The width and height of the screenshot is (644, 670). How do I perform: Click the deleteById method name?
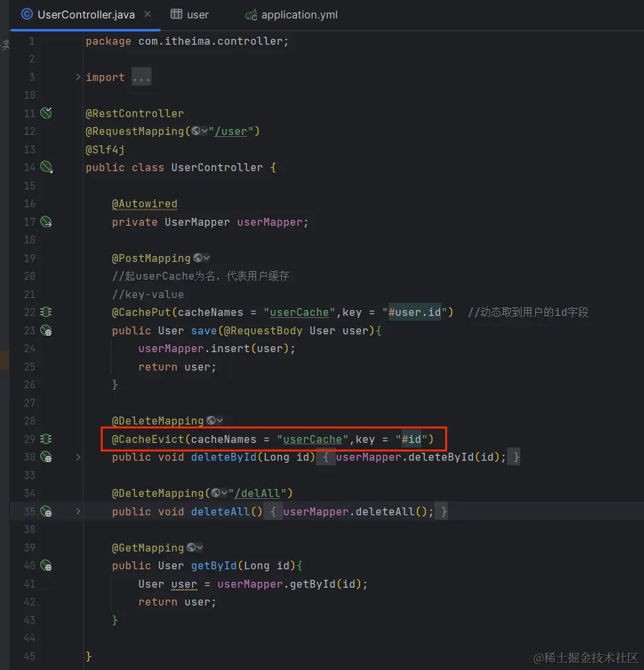224,457
